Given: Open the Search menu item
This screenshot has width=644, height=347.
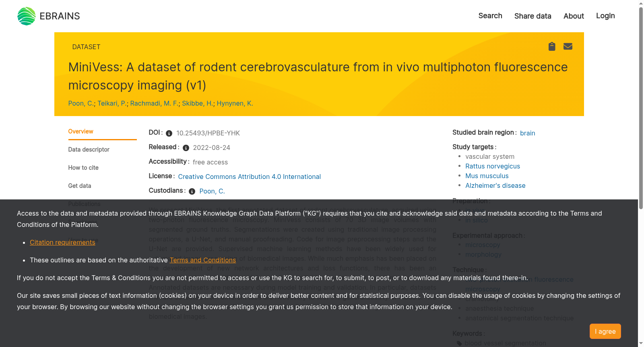Looking at the screenshot, I should 490,16.
